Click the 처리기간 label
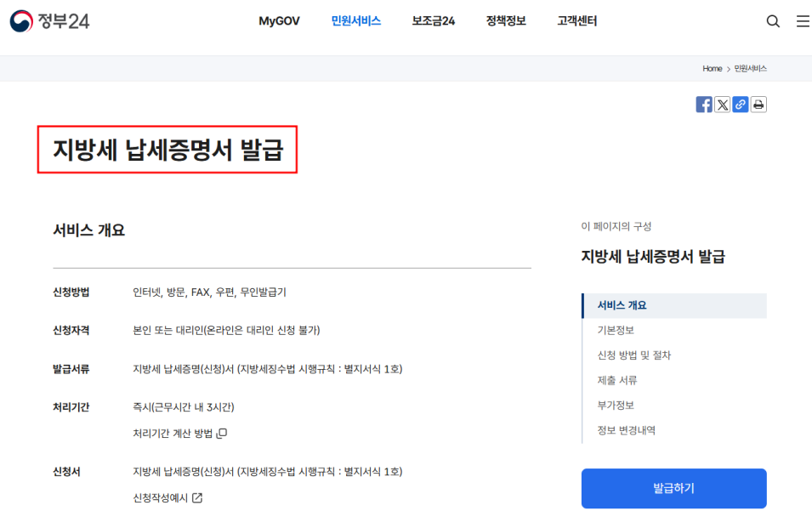This screenshot has height=528, width=812. tap(71, 407)
